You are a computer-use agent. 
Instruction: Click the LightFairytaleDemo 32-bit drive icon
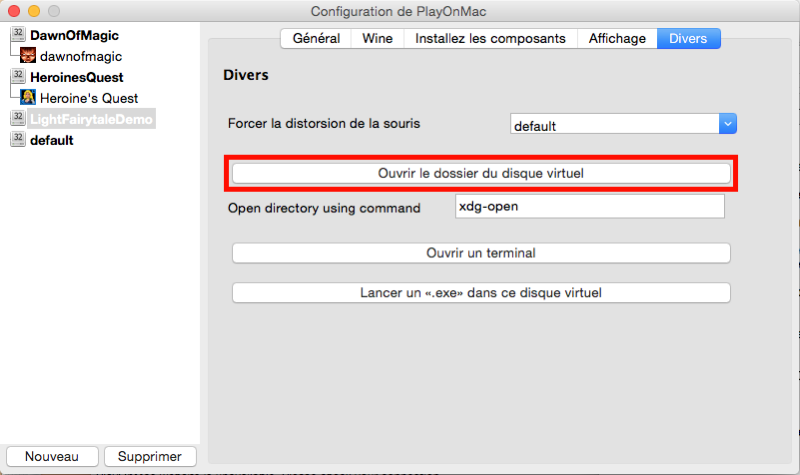(x=18, y=118)
